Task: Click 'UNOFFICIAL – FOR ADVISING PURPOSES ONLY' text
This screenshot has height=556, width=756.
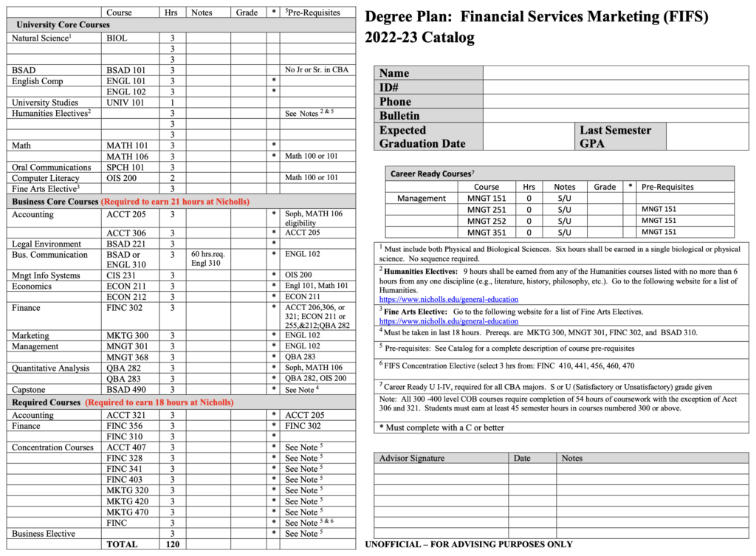Action: tap(469, 544)
